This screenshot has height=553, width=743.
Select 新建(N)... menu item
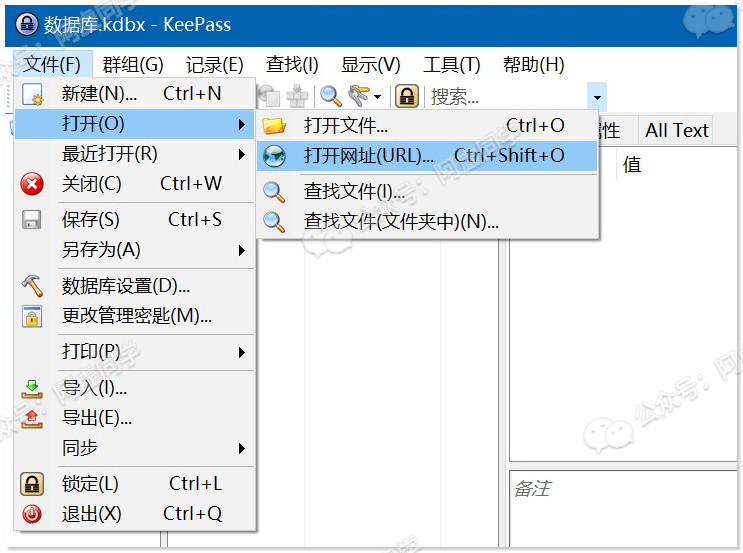pos(135,94)
